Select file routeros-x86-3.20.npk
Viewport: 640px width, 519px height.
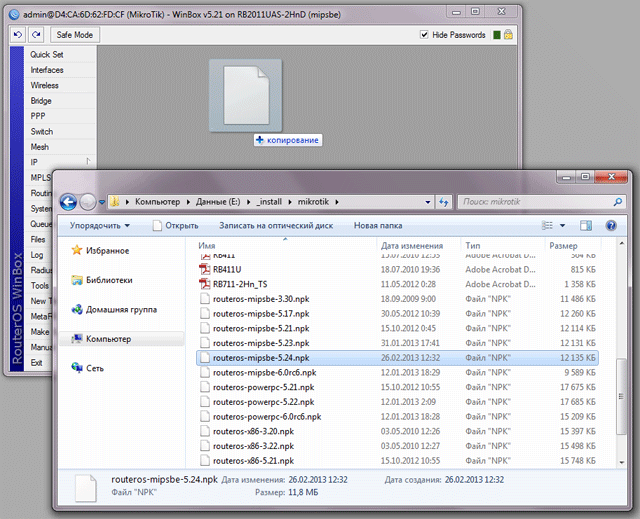tap(253, 431)
